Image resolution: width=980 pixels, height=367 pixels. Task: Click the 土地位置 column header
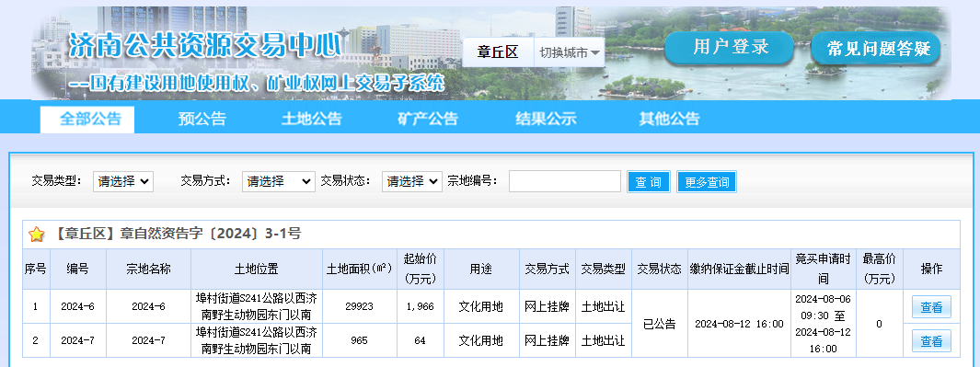click(x=256, y=269)
